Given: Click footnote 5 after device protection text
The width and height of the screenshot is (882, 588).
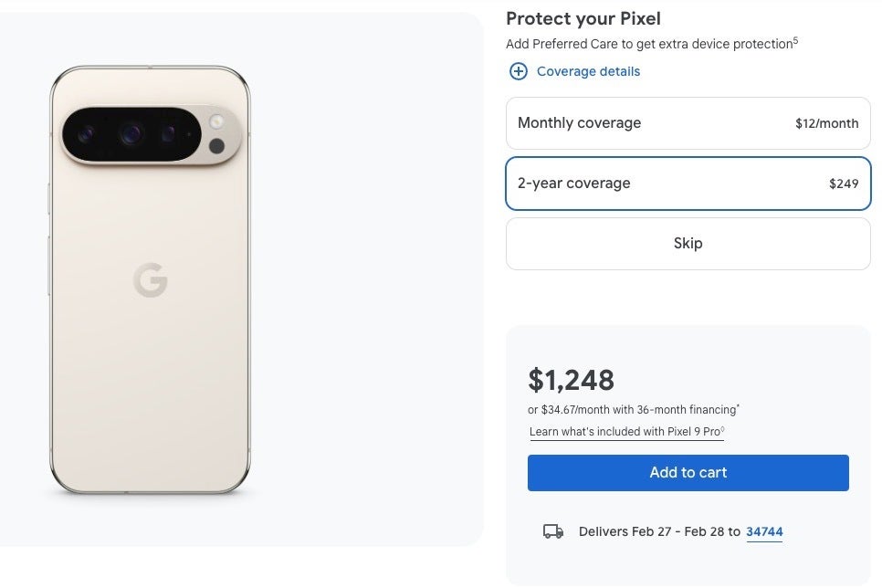Looking at the screenshot, I should (x=795, y=41).
